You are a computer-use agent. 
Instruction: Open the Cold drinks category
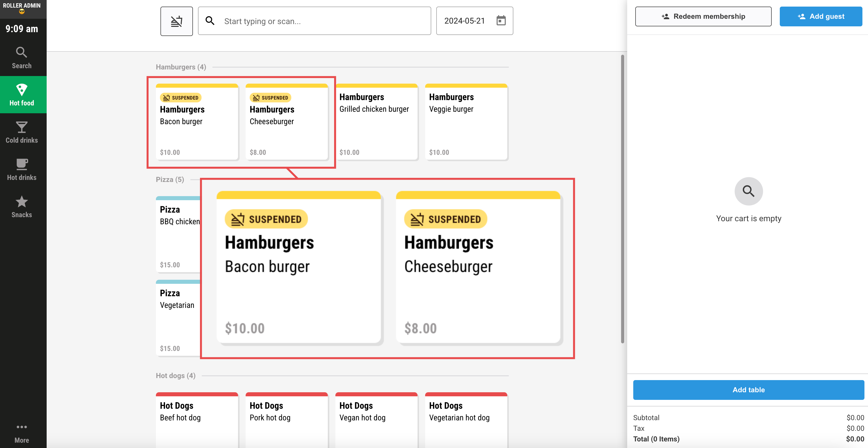[x=22, y=132]
